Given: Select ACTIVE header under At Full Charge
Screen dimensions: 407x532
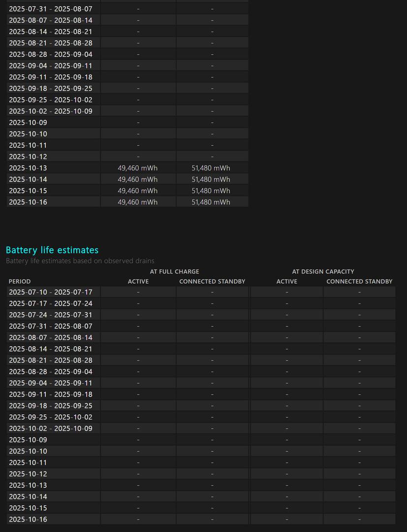Looking at the screenshot, I should click(138, 281).
